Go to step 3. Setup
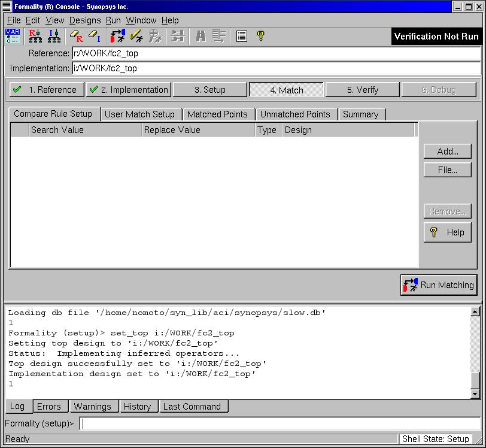Viewport: 486px width, 448px height. pos(210,90)
